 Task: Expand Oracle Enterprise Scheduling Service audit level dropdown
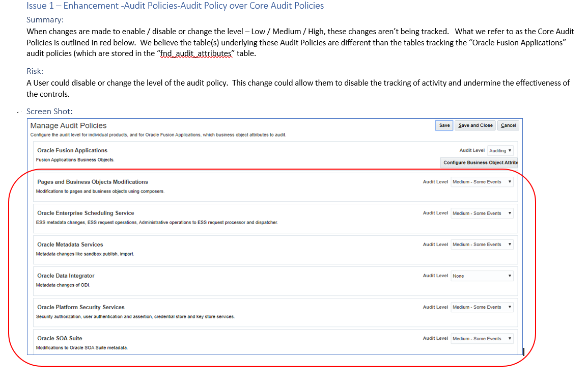482,213
